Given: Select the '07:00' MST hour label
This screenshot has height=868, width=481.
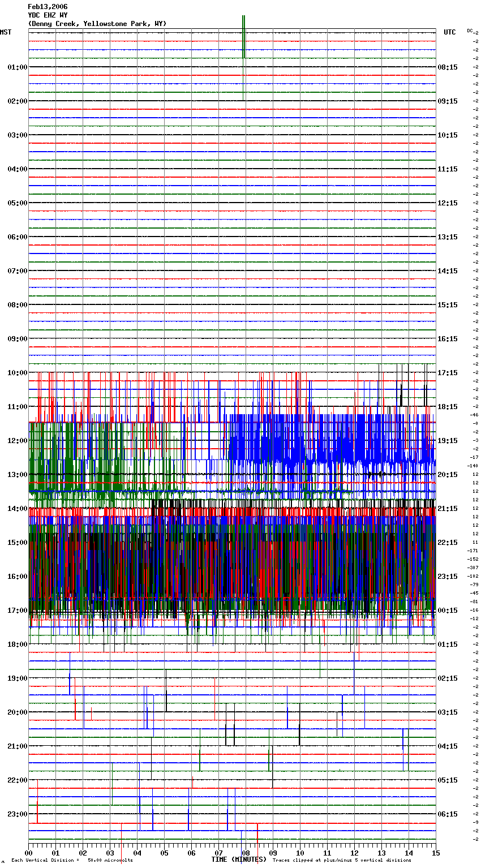Looking at the screenshot, I should [18, 271].
